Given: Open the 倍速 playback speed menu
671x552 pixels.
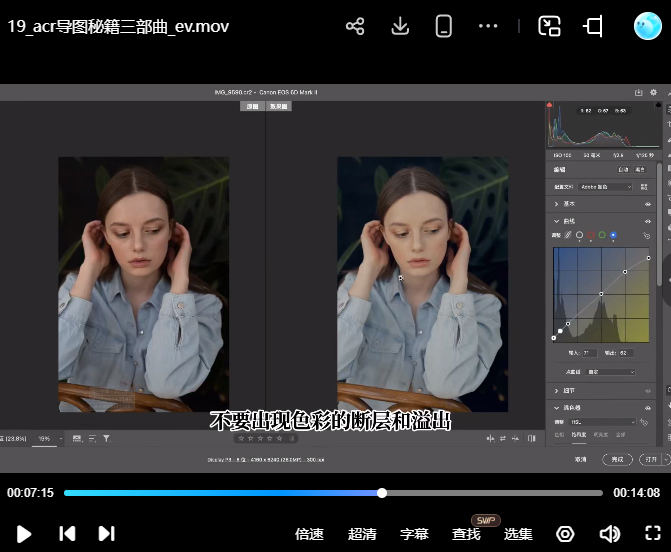Looking at the screenshot, I should 309,534.
